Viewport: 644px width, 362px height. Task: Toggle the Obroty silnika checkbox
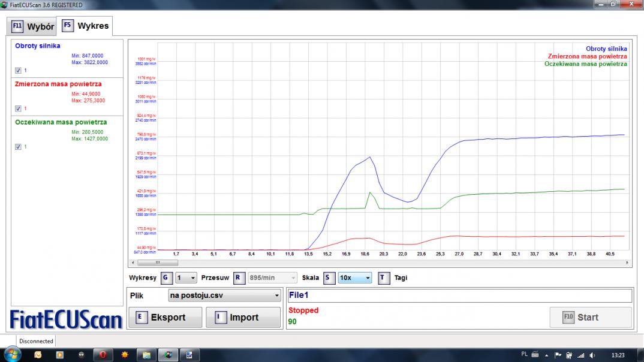[18, 71]
